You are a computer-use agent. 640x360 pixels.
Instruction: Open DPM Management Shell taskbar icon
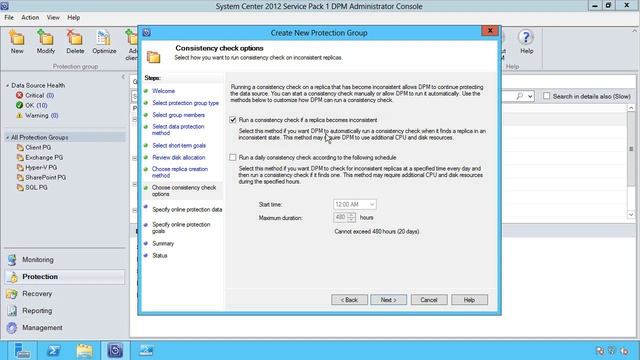146,351
